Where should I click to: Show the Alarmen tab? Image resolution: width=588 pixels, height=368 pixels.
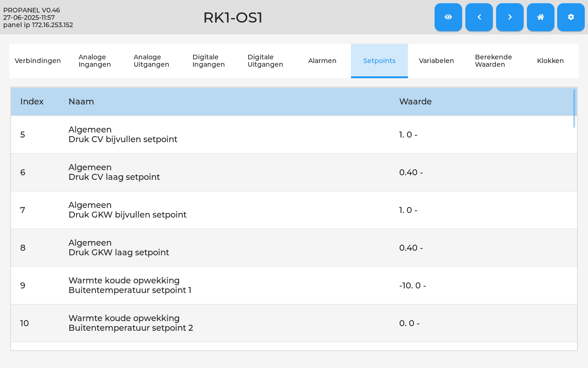(322, 61)
